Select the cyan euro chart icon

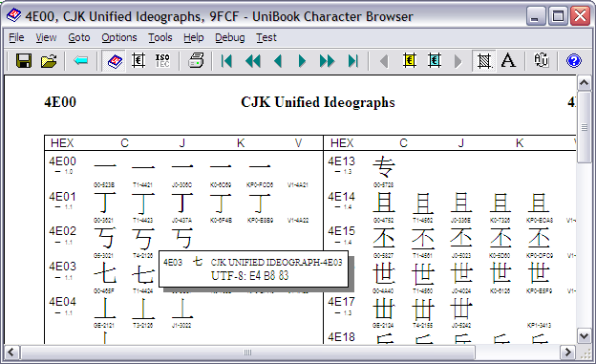pyautogui.click(x=434, y=61)
